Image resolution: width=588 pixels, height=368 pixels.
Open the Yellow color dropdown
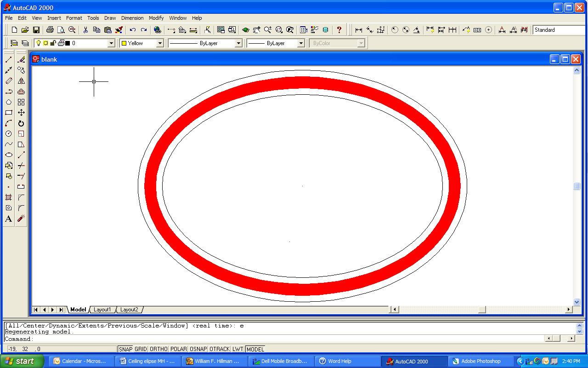click(160, 43)
